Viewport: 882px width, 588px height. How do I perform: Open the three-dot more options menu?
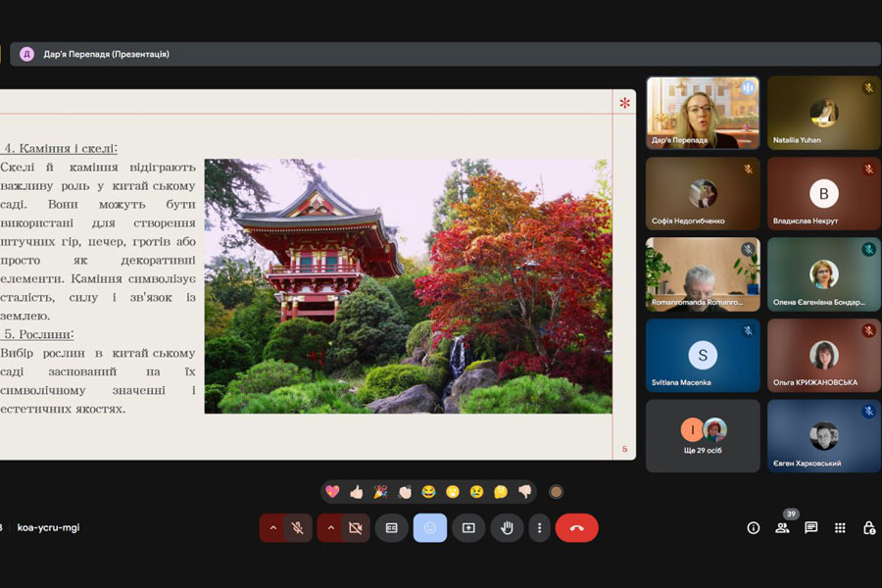point(538,527)
